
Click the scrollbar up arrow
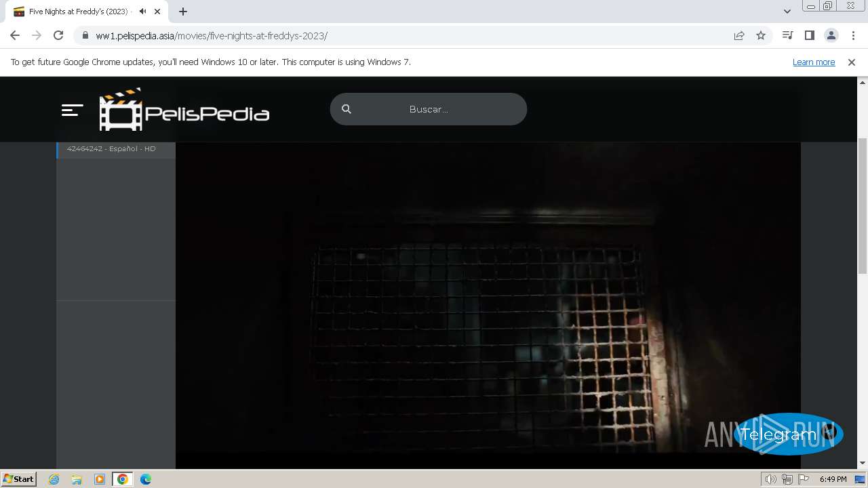pyautogui.click(x=863, y=81)
